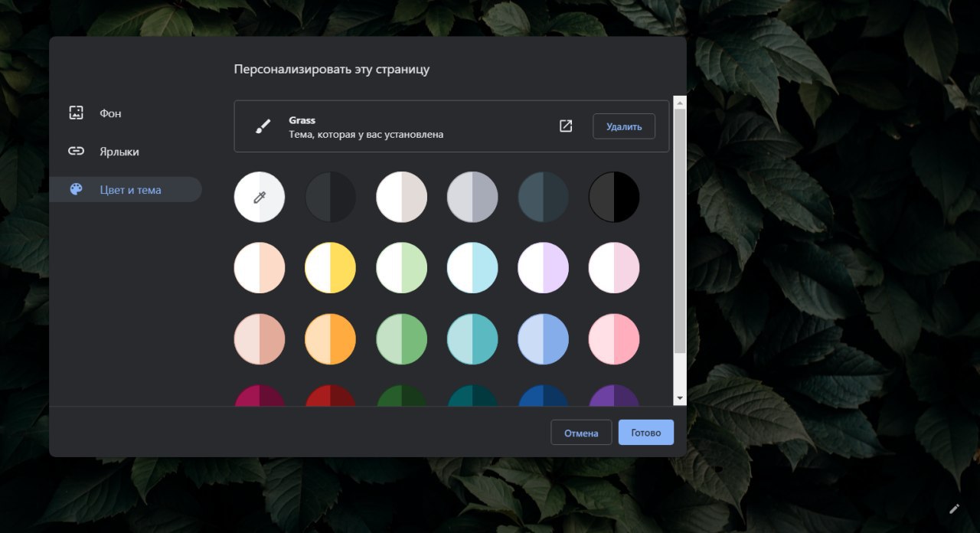Select the white and light green swatch
Viewport: 980px width, 533px height.
click(x=401, y=268)
